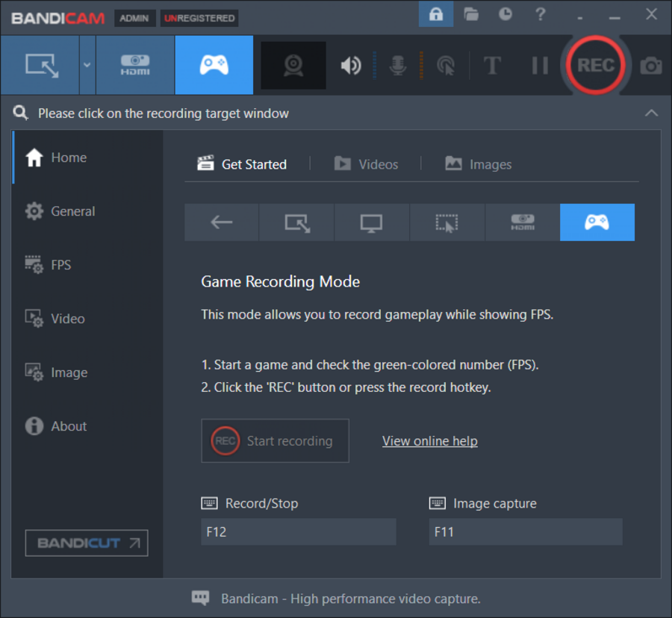The height and width of the screenshot is (618, 672).
Task: Select game recording mode in top toolbar
Action: 214,65
